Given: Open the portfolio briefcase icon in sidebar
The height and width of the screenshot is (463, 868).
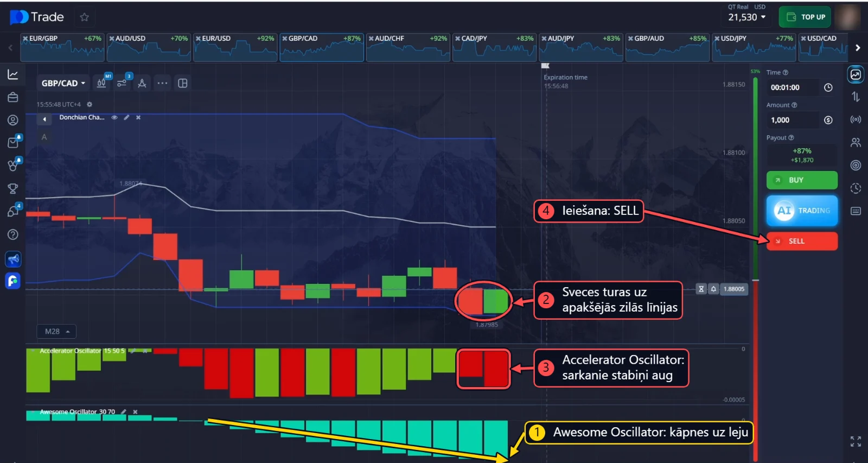Looking at the screenshot, I should (13, 97).
